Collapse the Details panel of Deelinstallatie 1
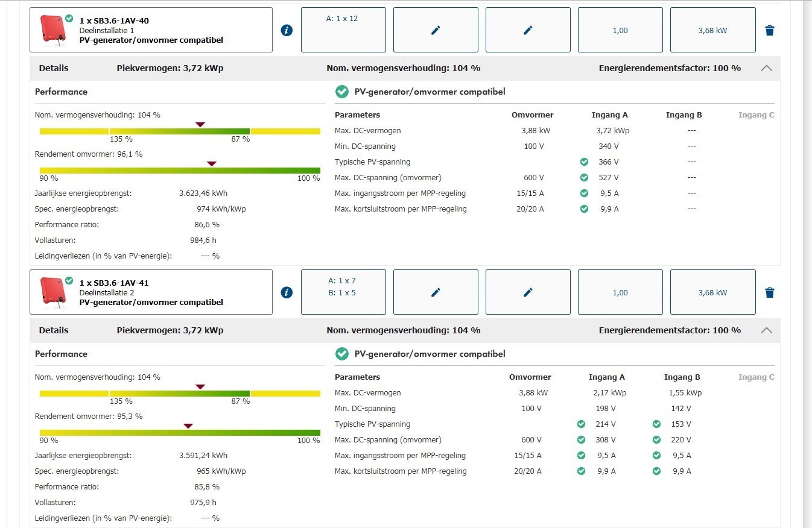Viewport: 812px width, 528px height. tap(766, 68)
